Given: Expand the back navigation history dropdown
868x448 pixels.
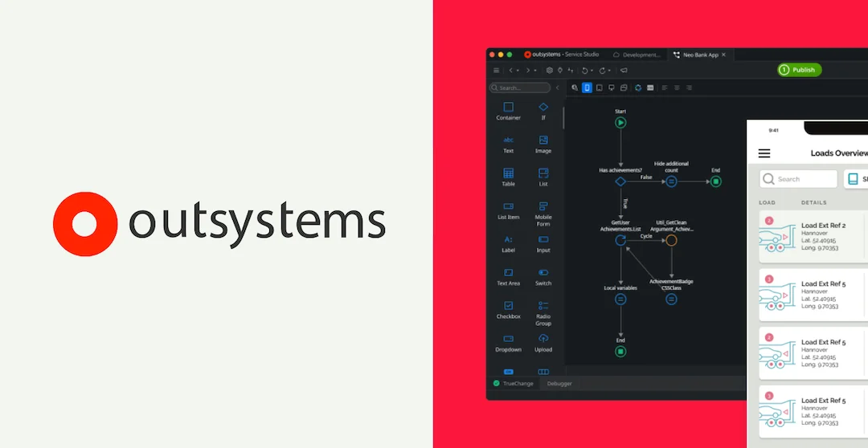Looking at the screenshot, I should [518, 71].
